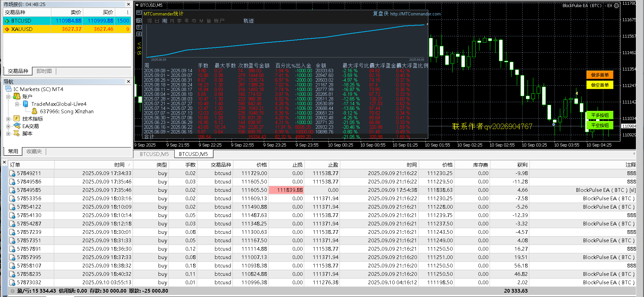
Task: Click the XAUUSD red down-arrow symbol icon
Action: click(7, 29)
